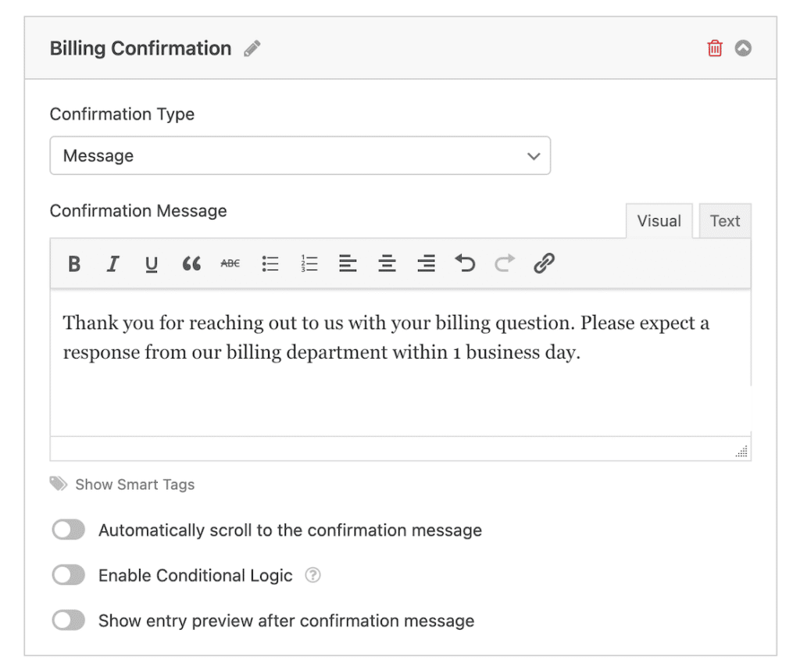Undo the last editor change
The width and height of the screenshot is (800, 672).
click(x=465, y=263)
